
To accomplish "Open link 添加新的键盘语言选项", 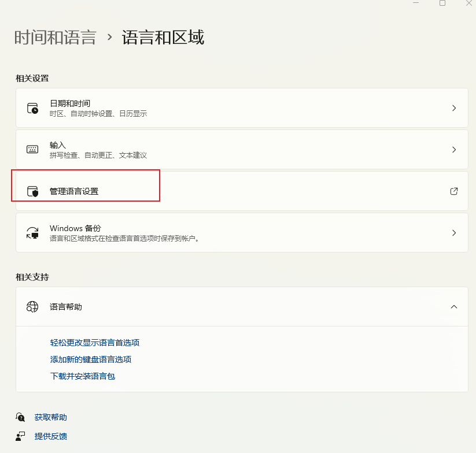I will click(91, 359).
